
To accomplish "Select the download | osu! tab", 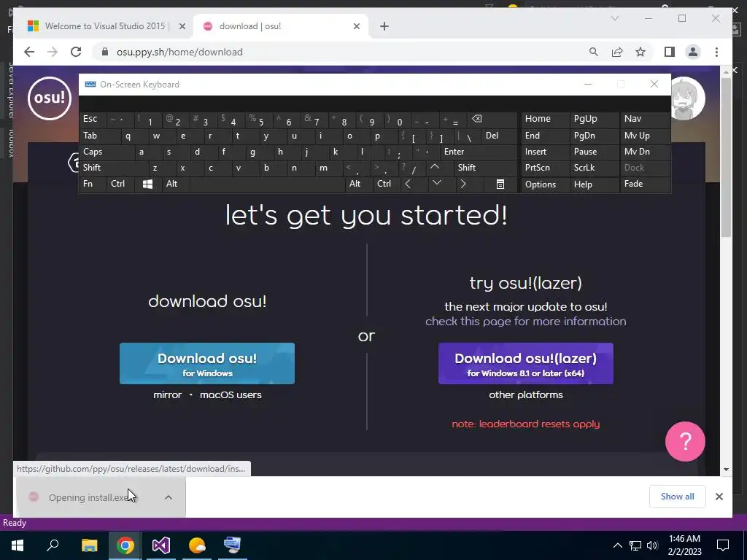I will 281,26.
